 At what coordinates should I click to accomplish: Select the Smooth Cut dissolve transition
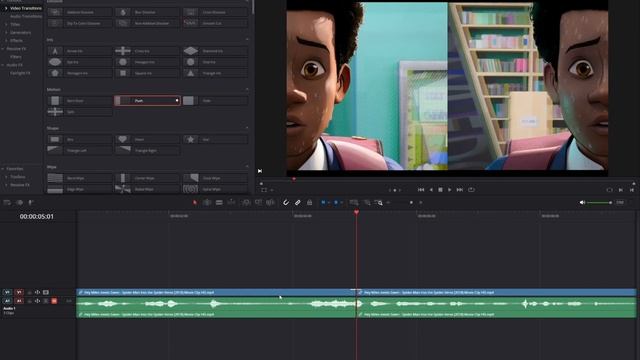215,23
